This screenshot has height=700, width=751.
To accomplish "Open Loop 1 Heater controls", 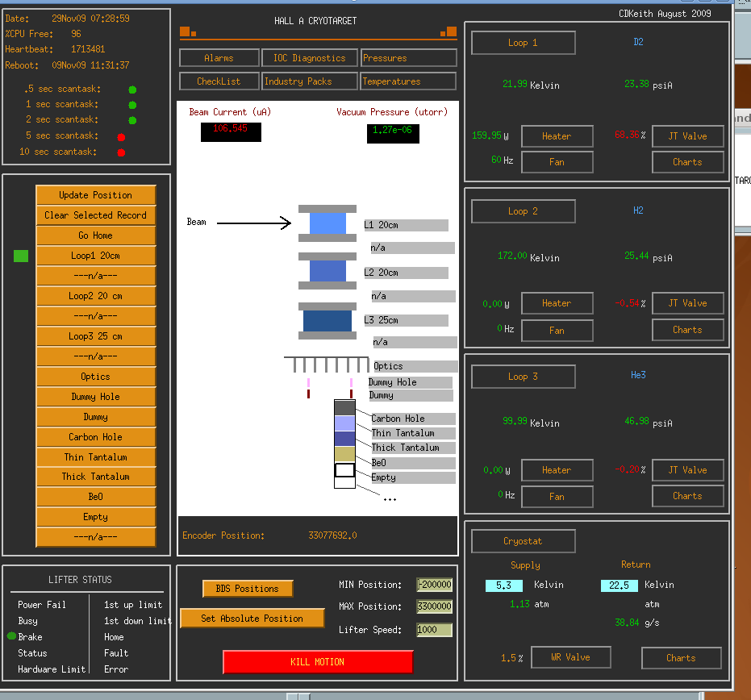I will tap(557, 136).
